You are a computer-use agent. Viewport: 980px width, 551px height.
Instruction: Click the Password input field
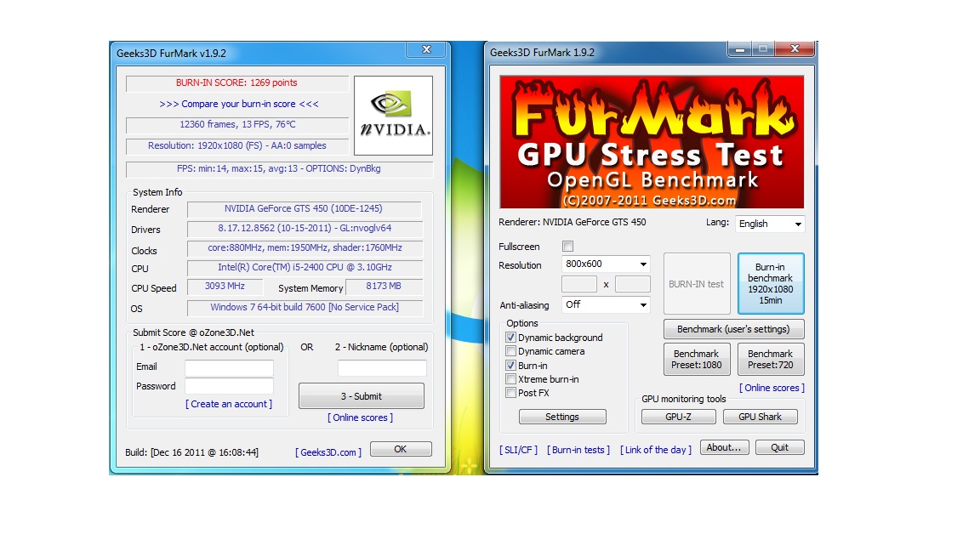pyautogui.click(x=229, y=386)
